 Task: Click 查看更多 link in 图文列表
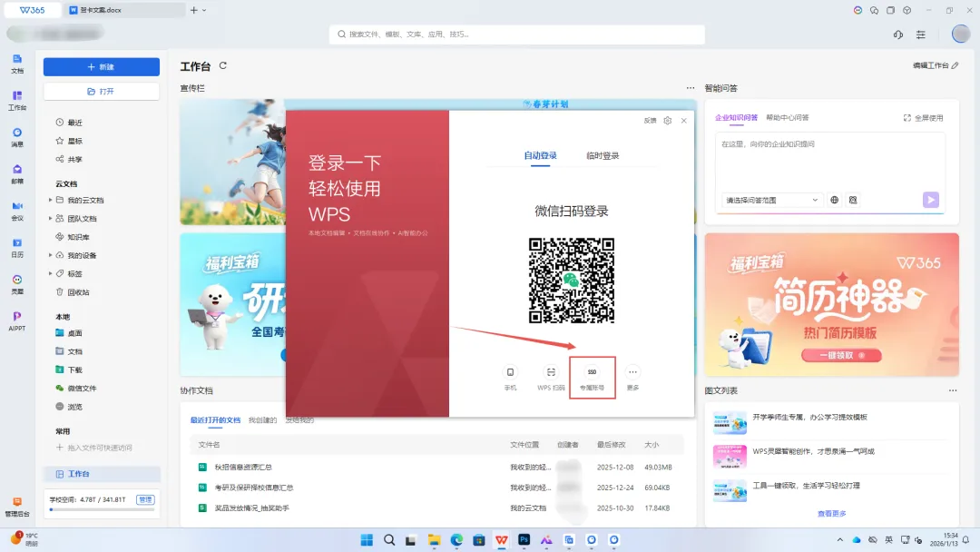831,513
